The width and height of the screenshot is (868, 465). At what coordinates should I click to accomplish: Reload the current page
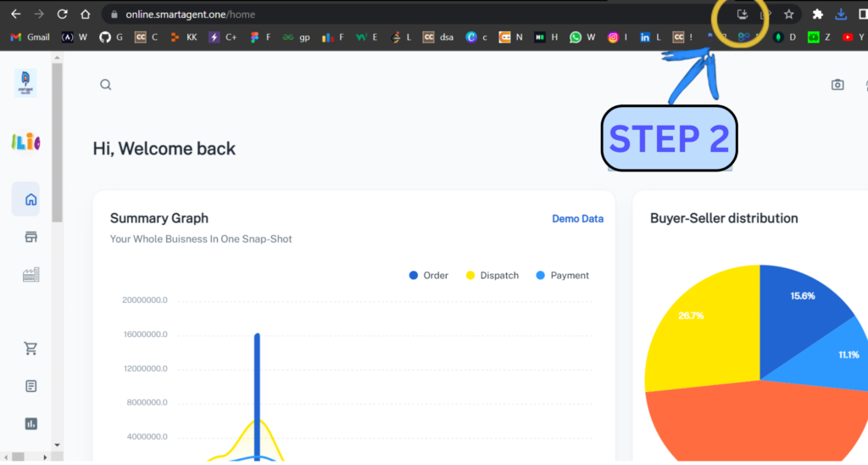point(62,14)
